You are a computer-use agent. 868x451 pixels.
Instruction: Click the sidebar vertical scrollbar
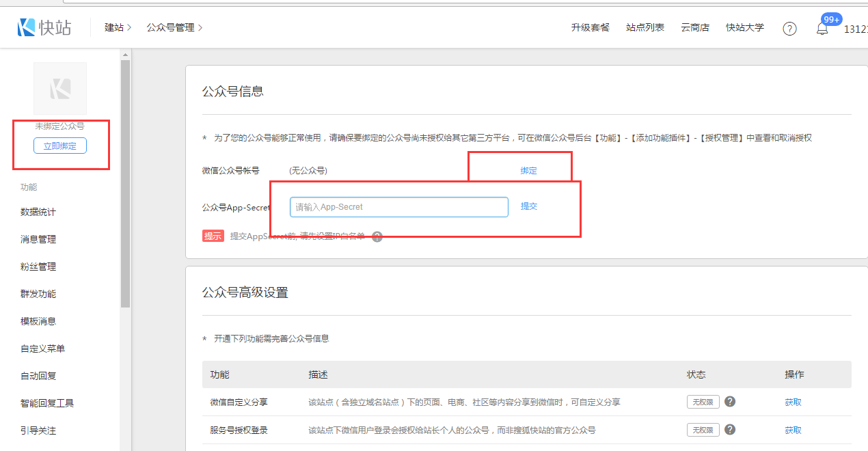pyautogui.click(x=125, y=184)
